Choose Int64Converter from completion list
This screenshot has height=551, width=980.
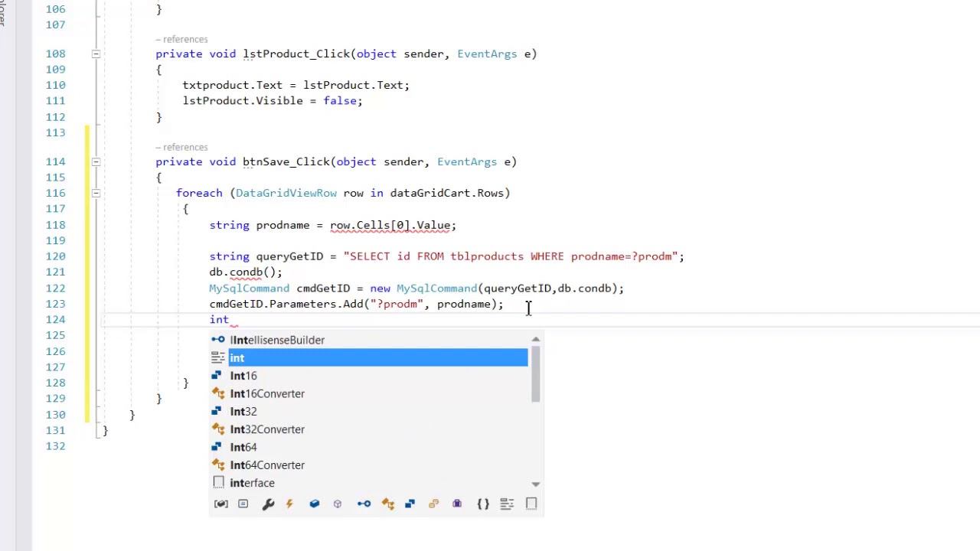click(369, 465)
